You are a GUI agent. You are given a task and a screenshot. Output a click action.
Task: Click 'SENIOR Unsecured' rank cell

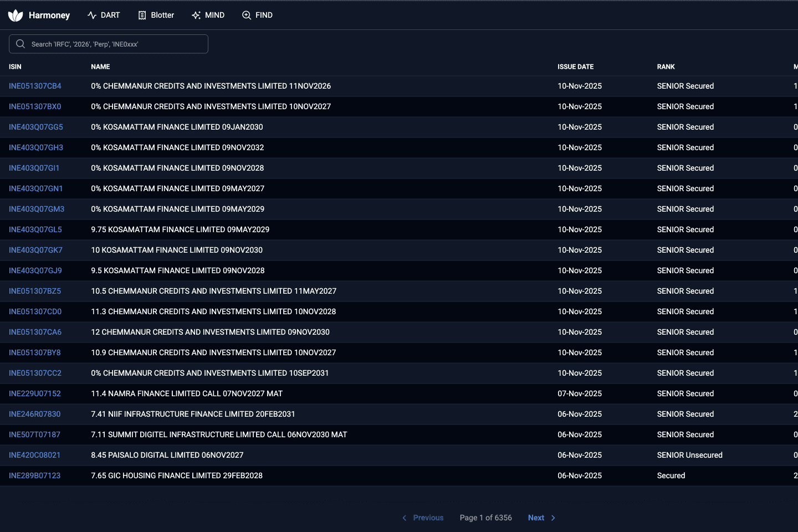coord(689,455)
